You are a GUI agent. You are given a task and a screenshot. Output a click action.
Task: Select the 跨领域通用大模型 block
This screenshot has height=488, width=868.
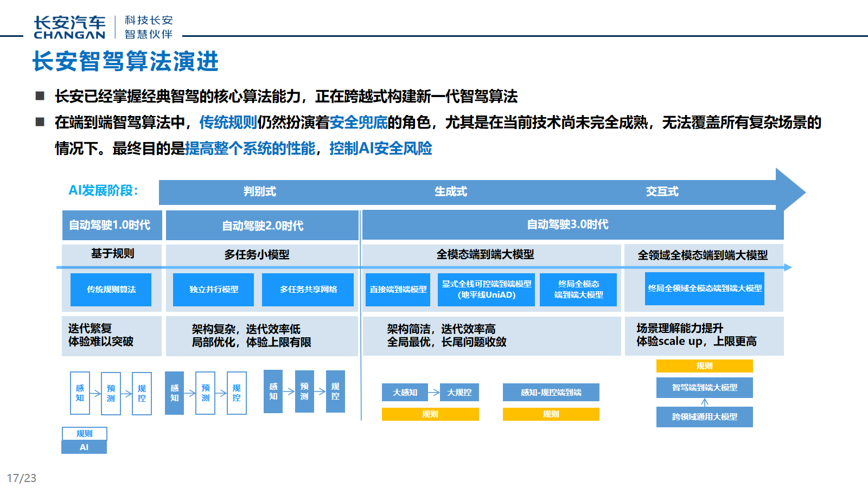coord(704,416)
